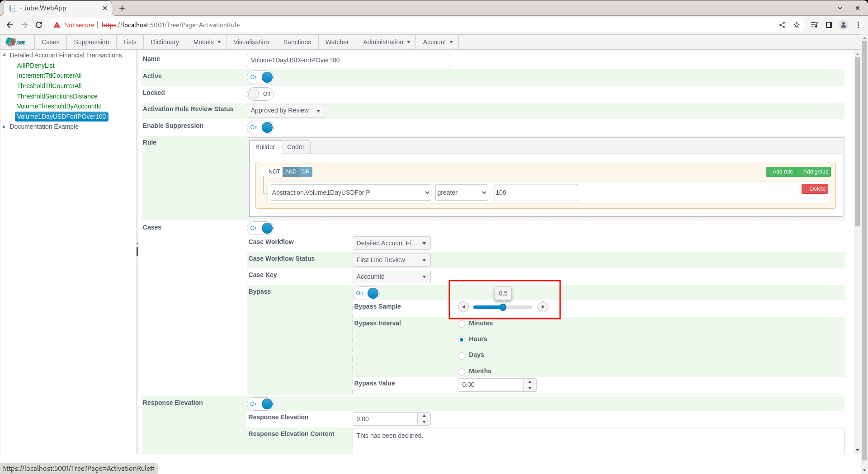The width and height of the screenshot is (868, 474).
Task: Toggle the Cases switch
Action: (260, 228)
